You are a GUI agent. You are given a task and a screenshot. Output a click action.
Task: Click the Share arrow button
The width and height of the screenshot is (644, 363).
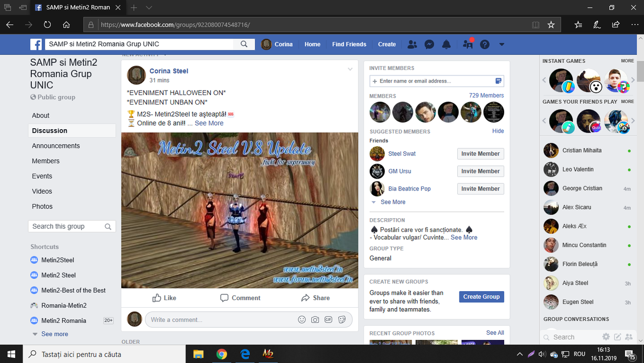(x=315, y=298)
